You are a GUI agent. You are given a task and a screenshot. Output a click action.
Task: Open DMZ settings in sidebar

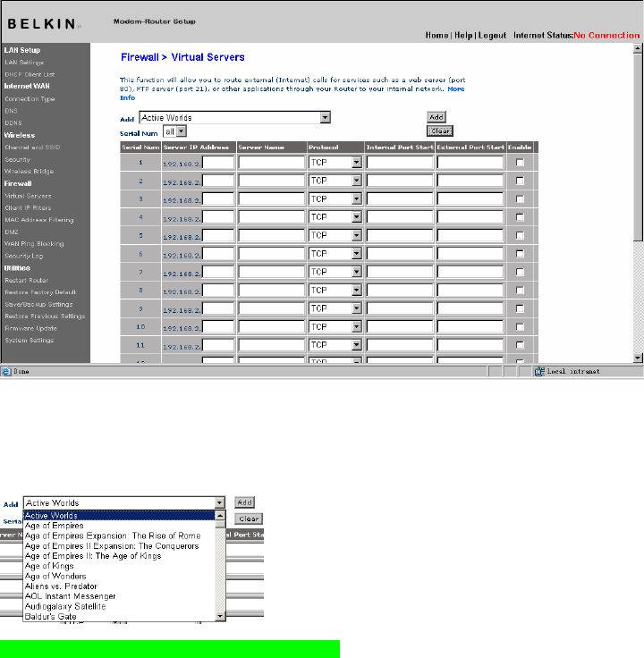(x=12, y=232)
